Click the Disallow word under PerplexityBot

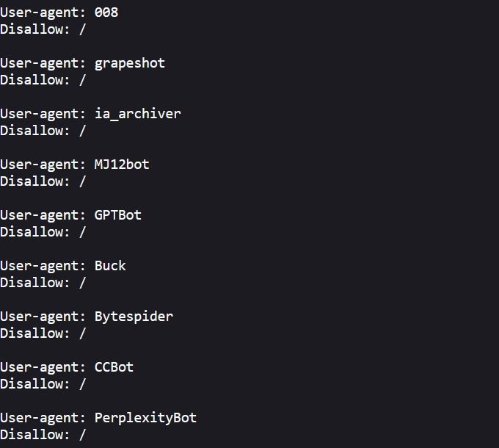pyautogui.click(x=32, y=435)
